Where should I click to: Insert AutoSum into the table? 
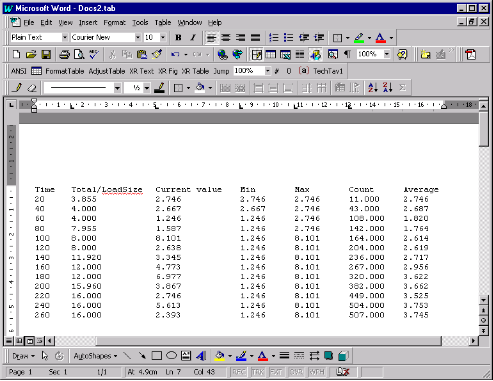(402, 88)
